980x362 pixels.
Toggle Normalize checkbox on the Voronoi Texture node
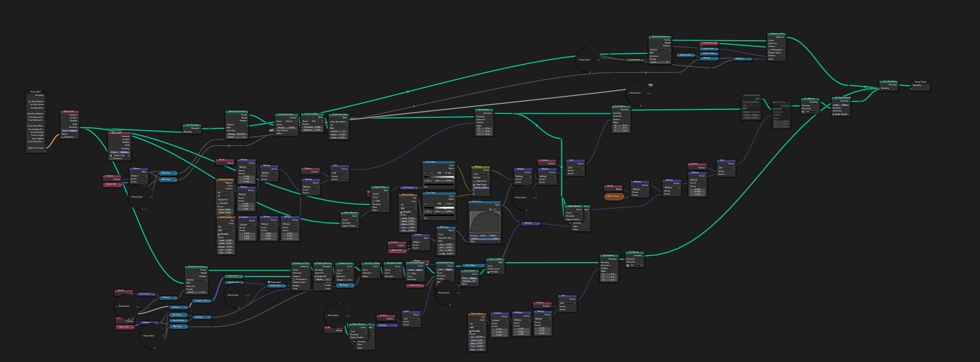pyautogui.click(x=219, y=203)
